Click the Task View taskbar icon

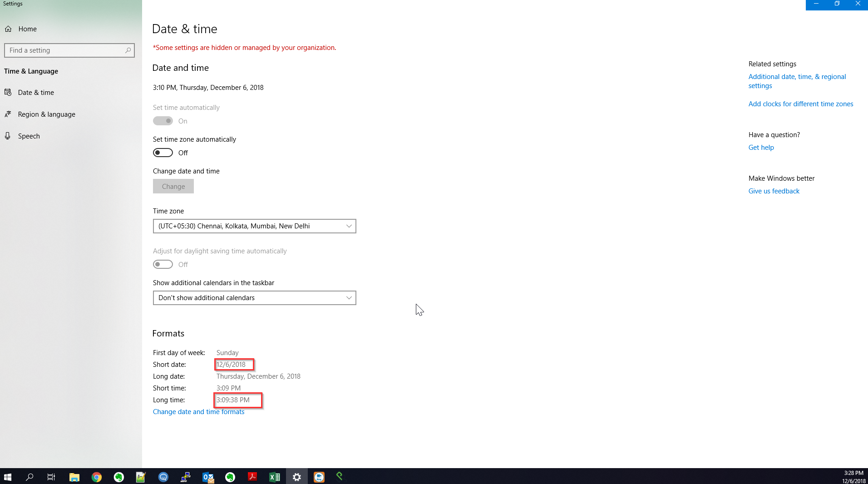coord(51,477)
